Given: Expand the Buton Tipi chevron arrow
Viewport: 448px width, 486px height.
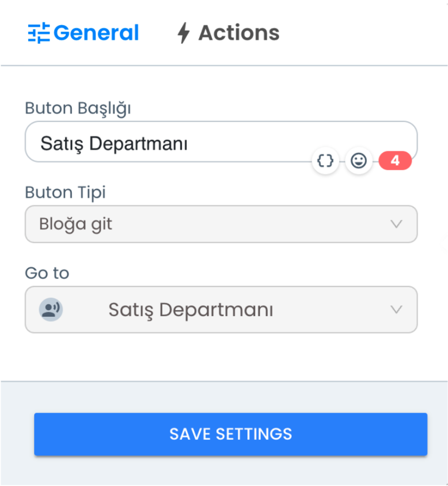Looking at the screenshot, I should click(x=396, y=224).
